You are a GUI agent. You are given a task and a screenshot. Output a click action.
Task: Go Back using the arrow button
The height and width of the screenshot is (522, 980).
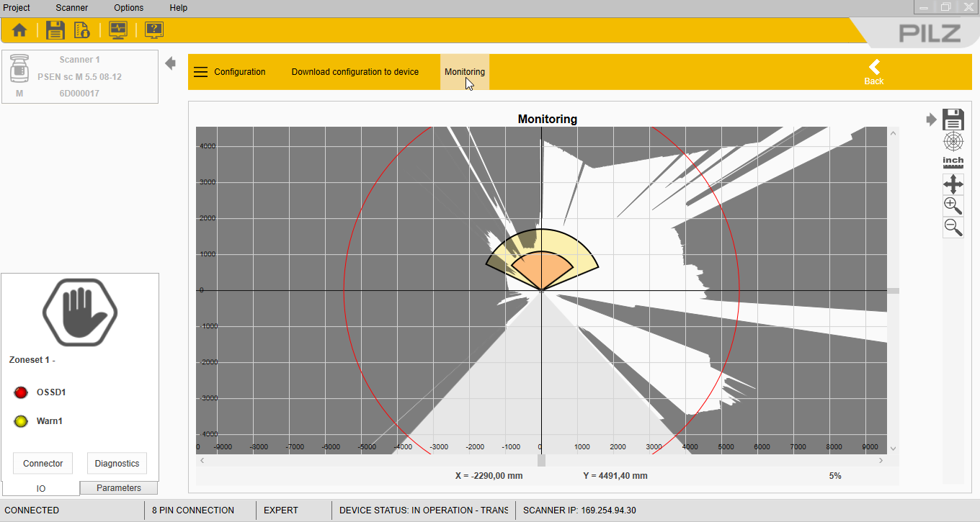click(874, 72)
